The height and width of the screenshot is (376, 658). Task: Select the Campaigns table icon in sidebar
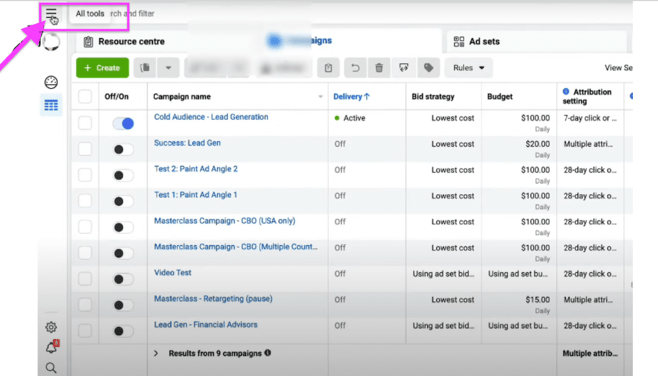tap(51, 105)
